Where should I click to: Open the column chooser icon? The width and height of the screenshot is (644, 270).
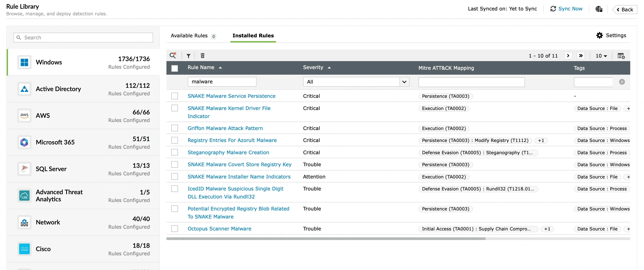coord(621,56)
